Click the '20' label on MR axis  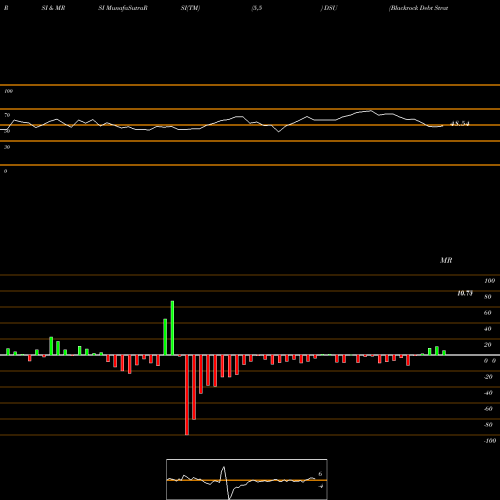click(x=488, y=345)
